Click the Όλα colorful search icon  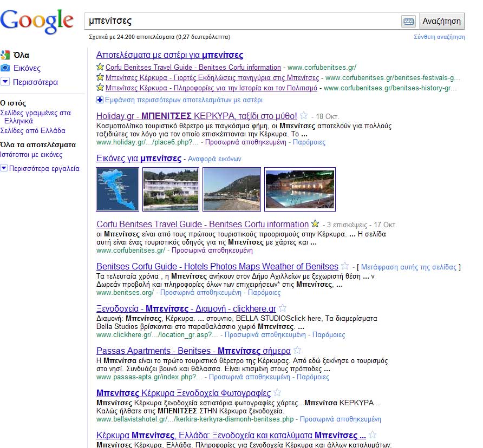pos(5,55)
